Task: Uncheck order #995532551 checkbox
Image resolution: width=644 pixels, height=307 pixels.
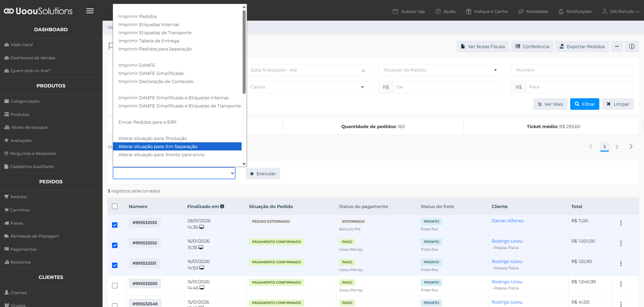Action: click(x=115, y=265)
